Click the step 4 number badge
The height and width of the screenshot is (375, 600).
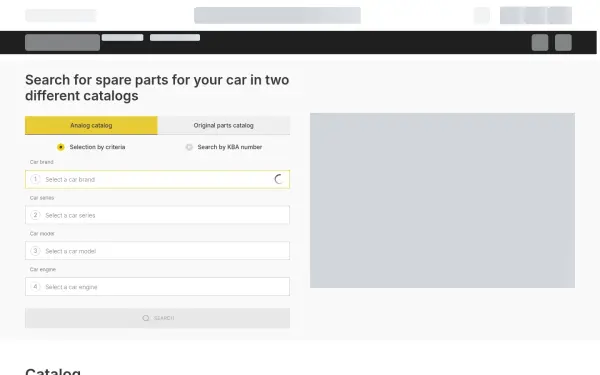click(x=35, y=287)
